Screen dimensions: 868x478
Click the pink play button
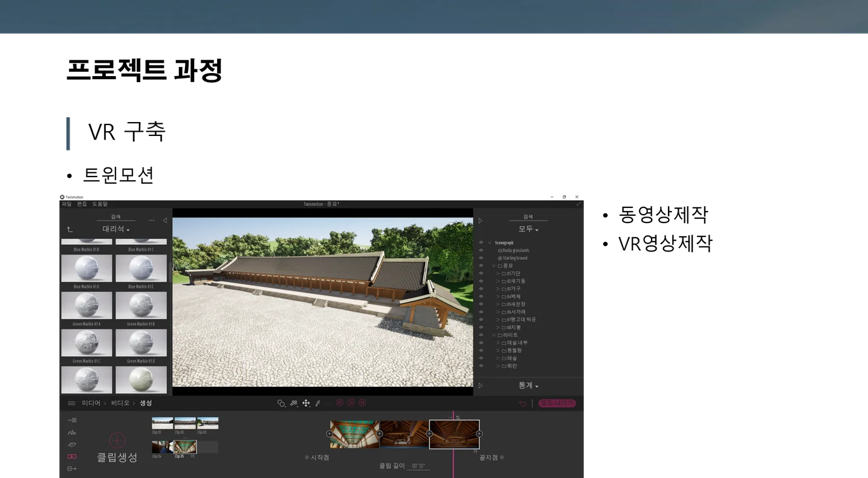click(351, 402)
